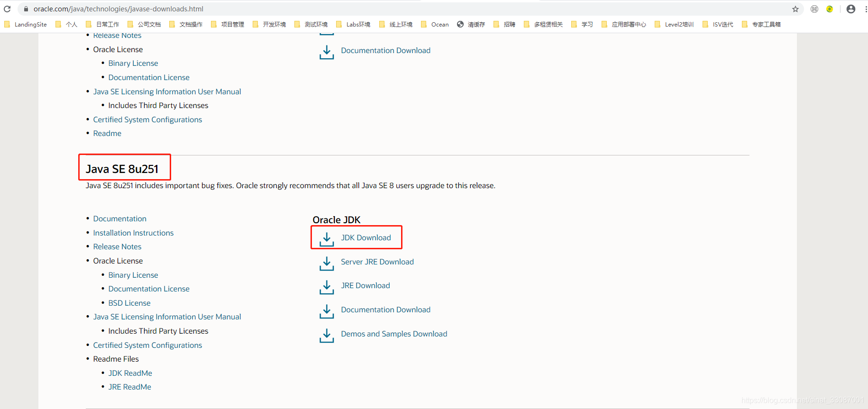Expand the 招聘 bookmark folder
Viewport: 868px width, 409px height.
504,25
